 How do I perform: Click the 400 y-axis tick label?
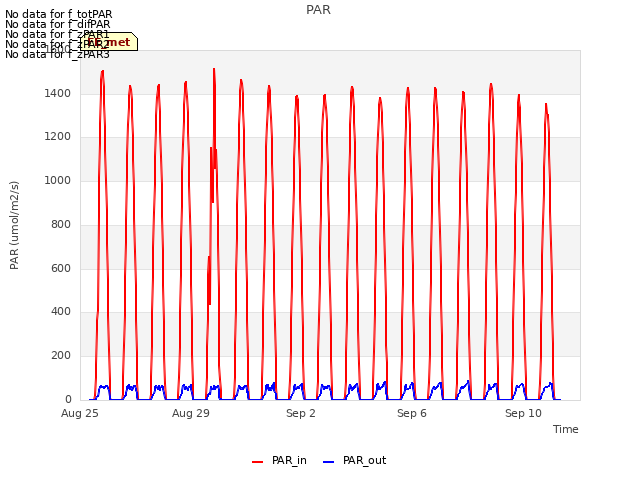[x=61, y=311]
